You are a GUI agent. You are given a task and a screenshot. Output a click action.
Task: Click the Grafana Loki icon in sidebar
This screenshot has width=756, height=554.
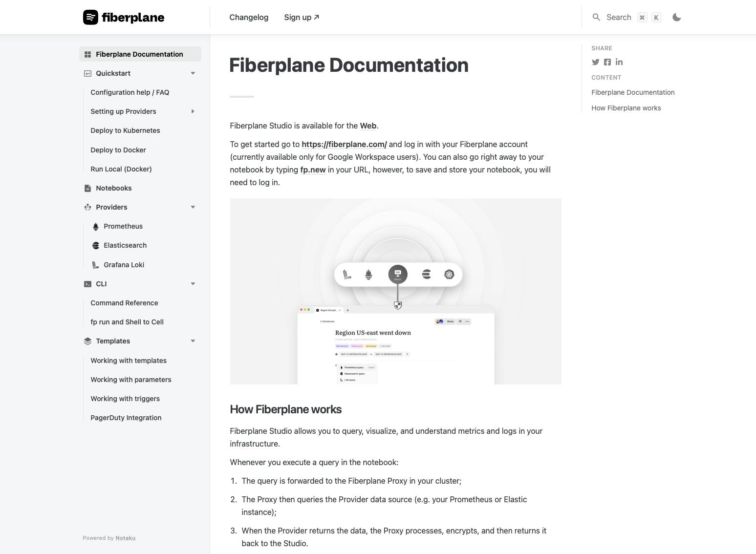tap(96, 265)
